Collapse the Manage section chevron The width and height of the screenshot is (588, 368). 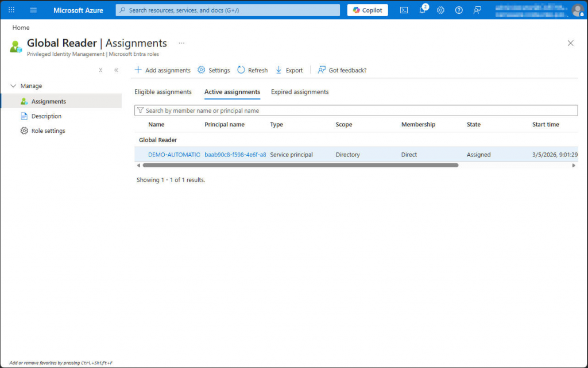(14, 86)
